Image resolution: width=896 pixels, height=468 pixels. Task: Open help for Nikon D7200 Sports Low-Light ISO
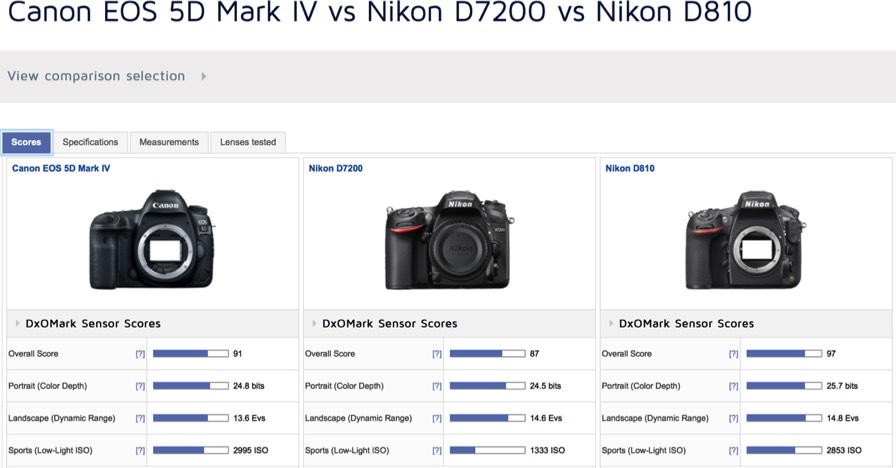click(x=437, y=451)
